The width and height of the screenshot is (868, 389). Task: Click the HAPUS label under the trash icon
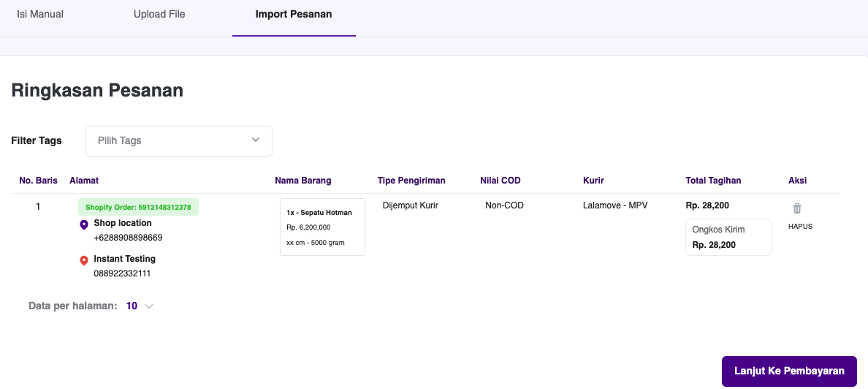(x=801, y=227)
